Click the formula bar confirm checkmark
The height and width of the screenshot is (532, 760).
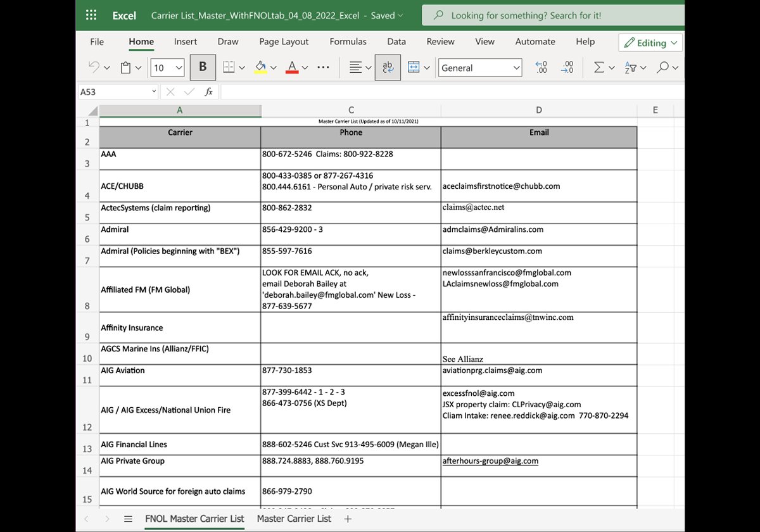point(189,92)
